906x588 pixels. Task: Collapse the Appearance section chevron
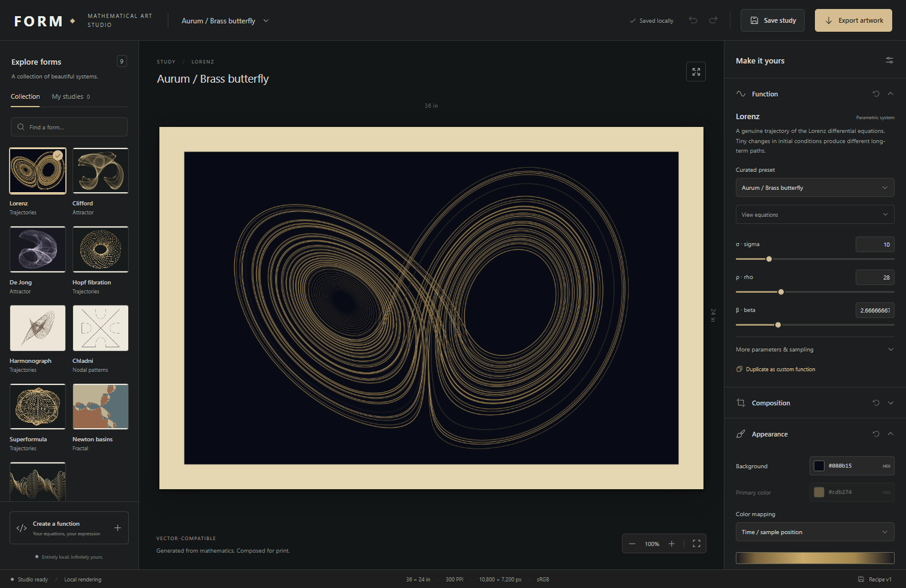click(890, 434)
